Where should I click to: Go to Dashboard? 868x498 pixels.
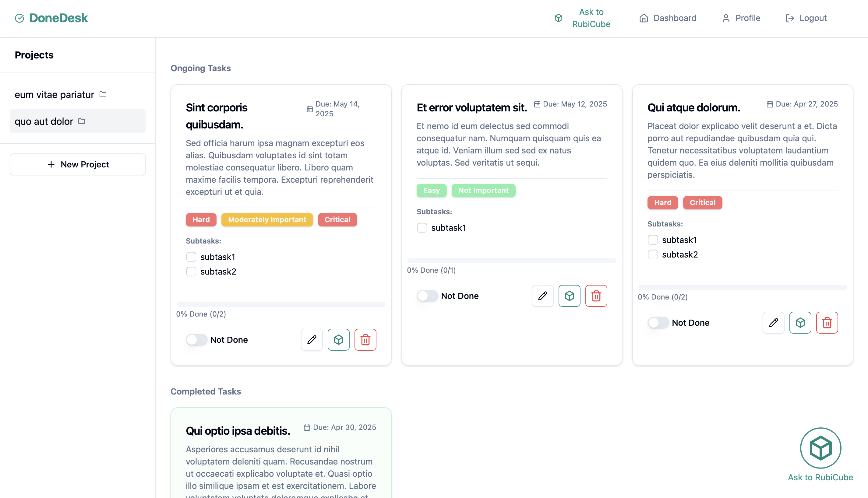pos(668,18)
